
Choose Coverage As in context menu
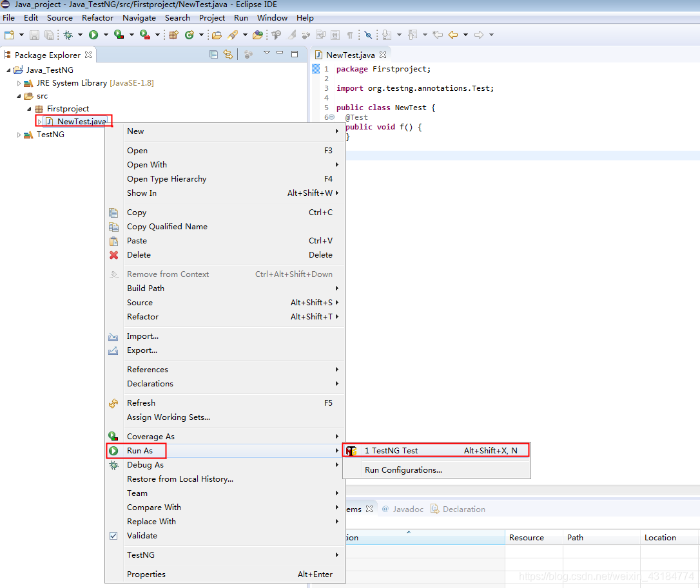point(226,436)
